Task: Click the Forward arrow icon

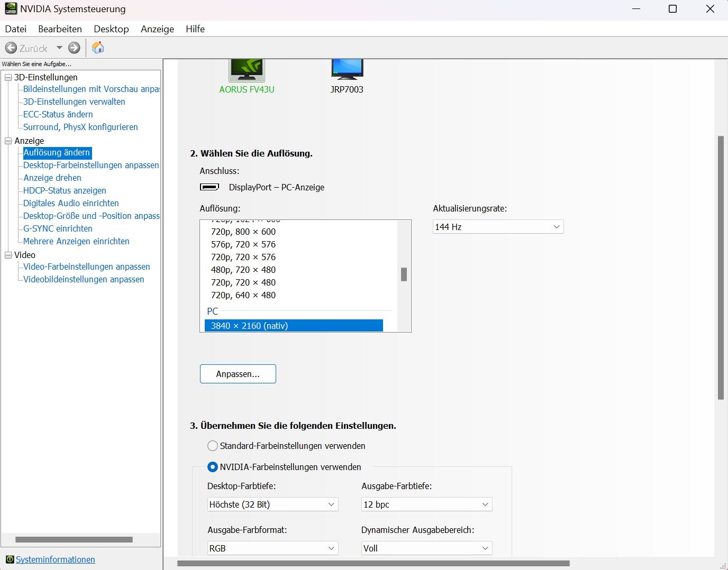Action: click(x=74, y=48)
